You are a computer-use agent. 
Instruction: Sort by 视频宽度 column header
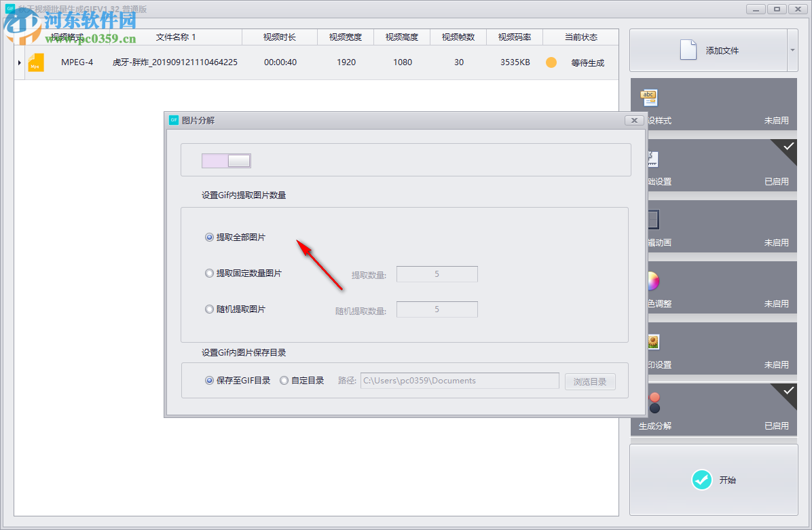tap(346, 37)
